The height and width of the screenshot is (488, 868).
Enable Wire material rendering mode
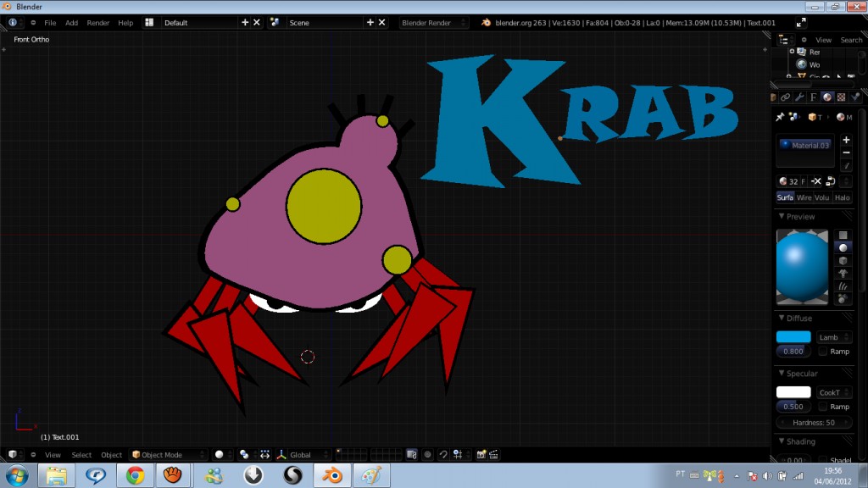click(x=804, y=197)
